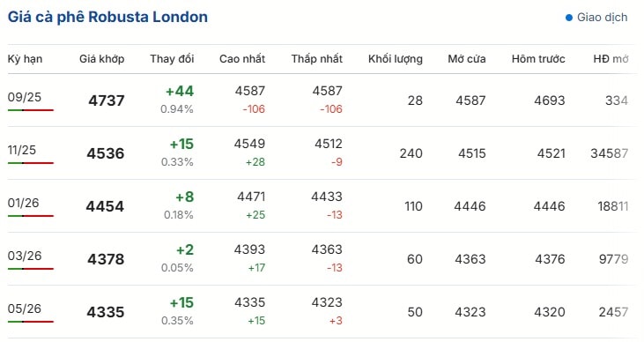Viewport: 644px width, 342px height.
Task: Click the Kỳ hạn column header
Action: [25, 59]
